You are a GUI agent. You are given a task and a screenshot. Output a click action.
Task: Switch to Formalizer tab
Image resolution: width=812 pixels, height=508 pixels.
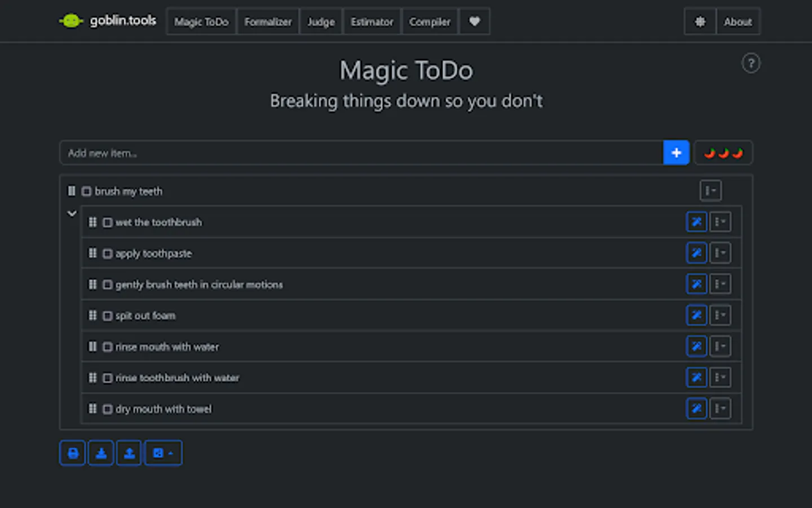[268, 21]
